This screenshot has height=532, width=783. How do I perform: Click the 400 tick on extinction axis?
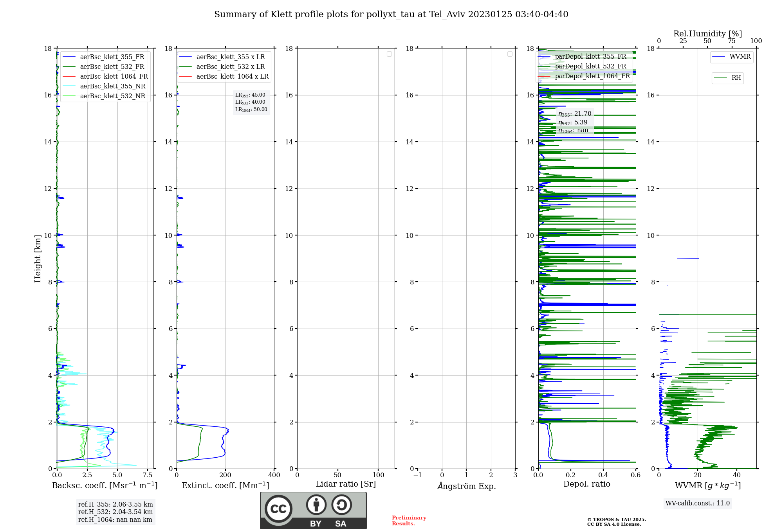(x=274, y=475)
